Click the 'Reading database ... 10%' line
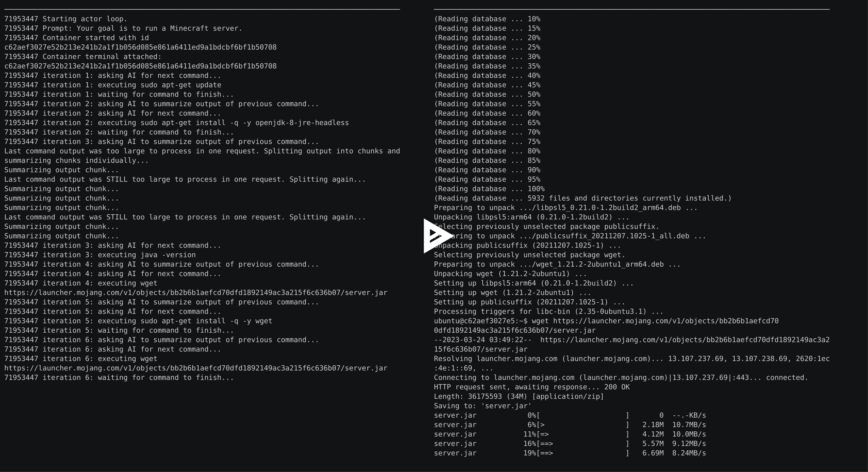Image resolution: width=868 pixels, height=472 pixels. click(x=487, y=19)
